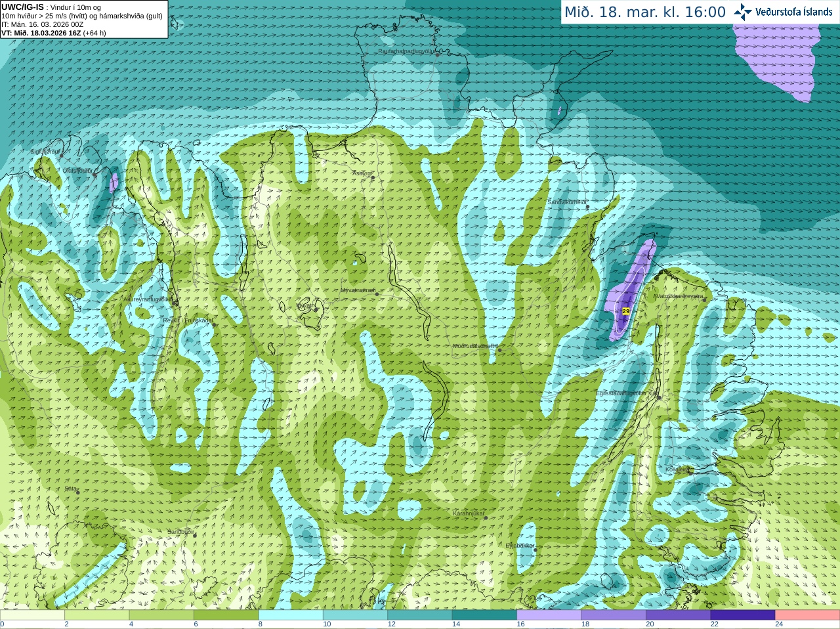
Task: Click the pink above-24 legend swatch
Action: point(808,615)
